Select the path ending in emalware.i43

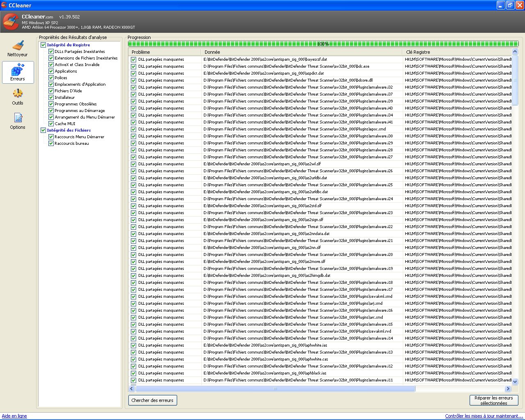[x=298, y=108]
